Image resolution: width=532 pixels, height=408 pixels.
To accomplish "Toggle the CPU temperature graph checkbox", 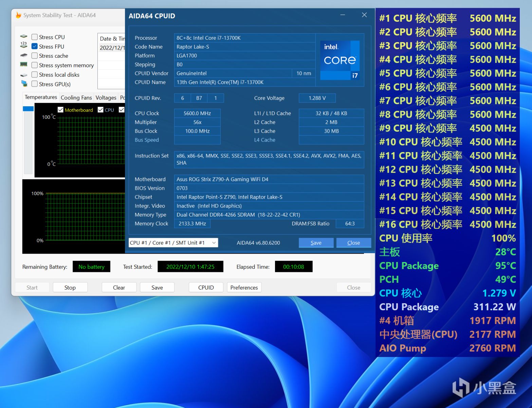I will coord(100,110).
